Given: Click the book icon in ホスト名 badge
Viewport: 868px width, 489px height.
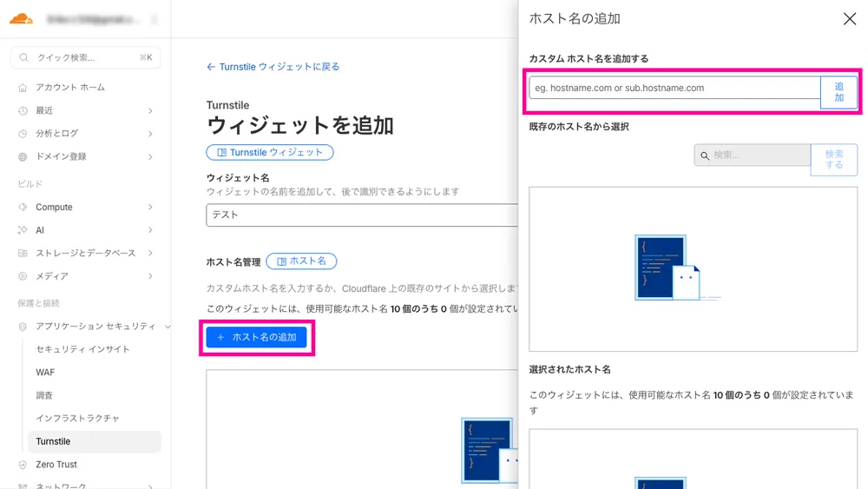Looking at the screenshot, I should point(281,261).
